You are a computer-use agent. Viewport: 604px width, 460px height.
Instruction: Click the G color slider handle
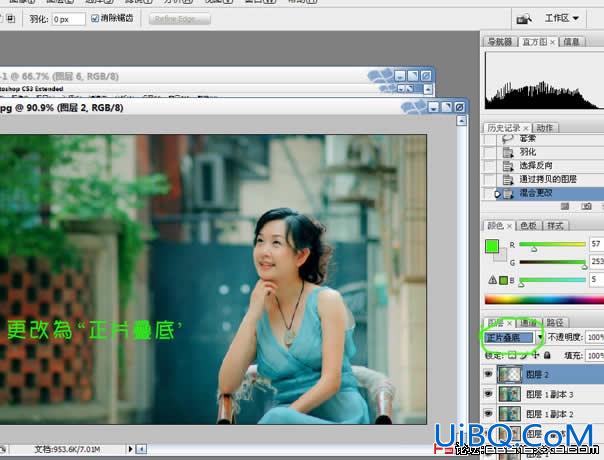click(x=584, y=267)
